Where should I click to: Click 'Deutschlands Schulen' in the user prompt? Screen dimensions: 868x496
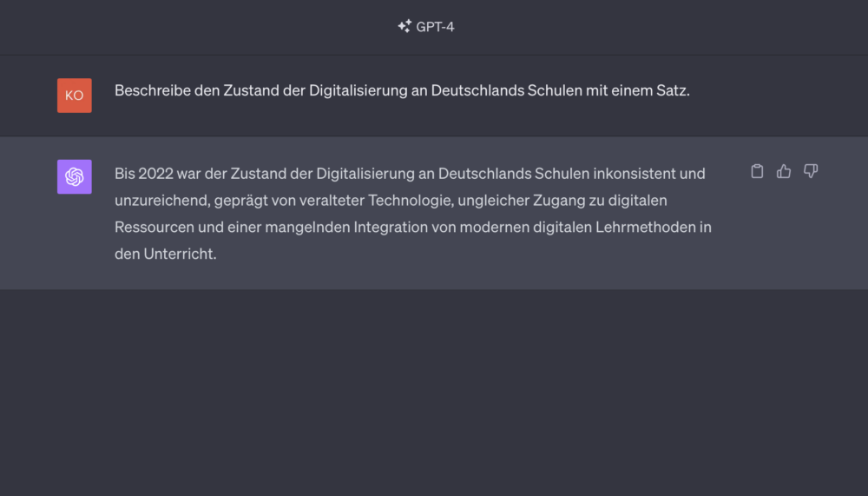coord(507,90)
